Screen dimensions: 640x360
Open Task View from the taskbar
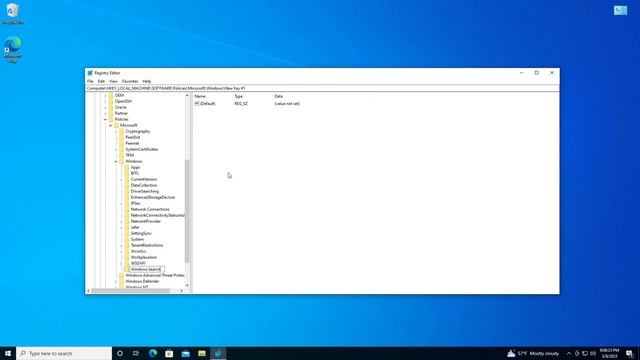[x=136, y=353]
